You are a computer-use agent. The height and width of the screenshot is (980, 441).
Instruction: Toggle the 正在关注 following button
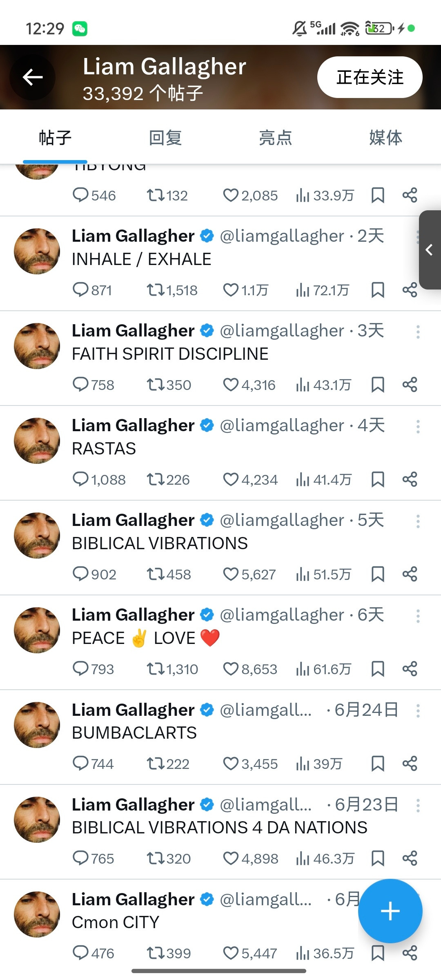click(370, 77)
